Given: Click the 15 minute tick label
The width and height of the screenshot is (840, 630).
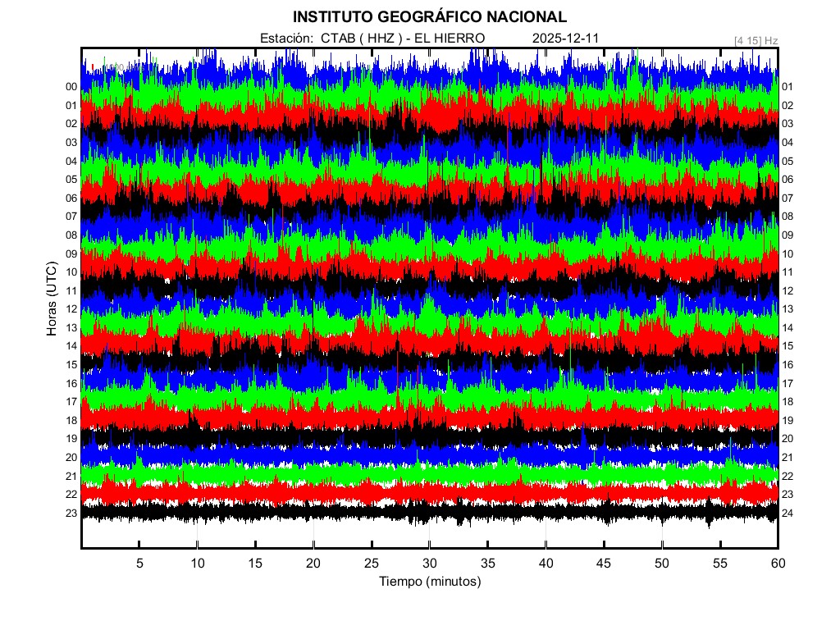Looking at the screenshot, I should coord(255,564).
